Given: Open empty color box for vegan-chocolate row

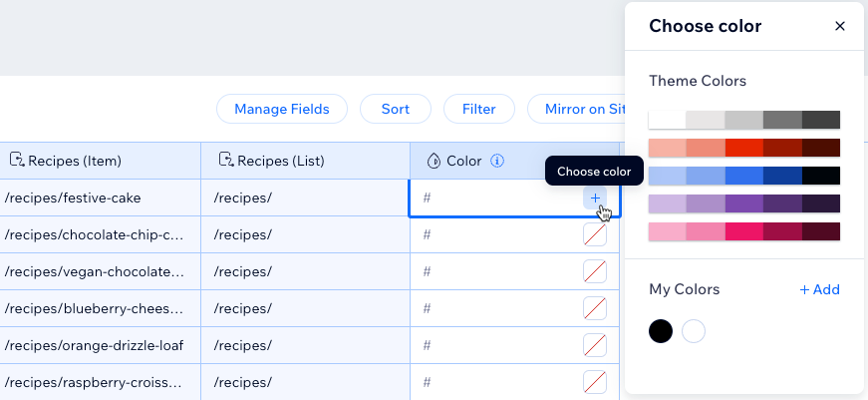Looking at the screenshot, I should [x=595, y=271].
